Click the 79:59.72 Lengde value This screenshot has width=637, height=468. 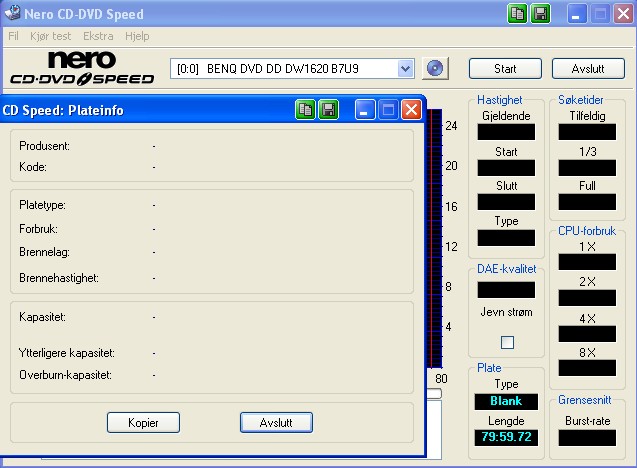[506, 437]
